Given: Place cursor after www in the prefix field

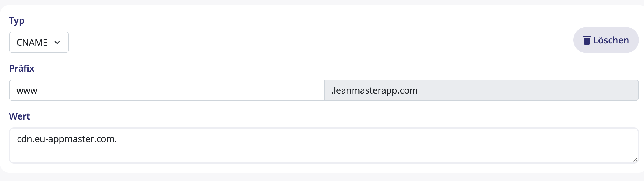Looking at the screenshot, I should tap(38, 90).
